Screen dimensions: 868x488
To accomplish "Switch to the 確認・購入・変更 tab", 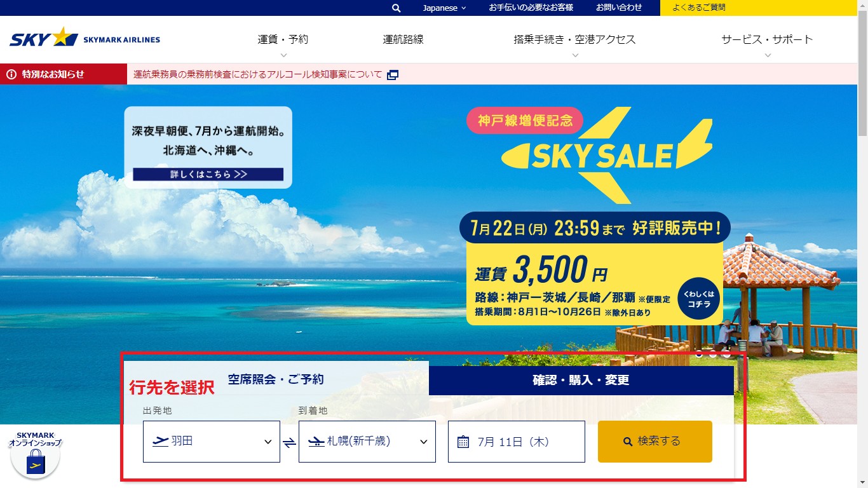I will 581,381.
